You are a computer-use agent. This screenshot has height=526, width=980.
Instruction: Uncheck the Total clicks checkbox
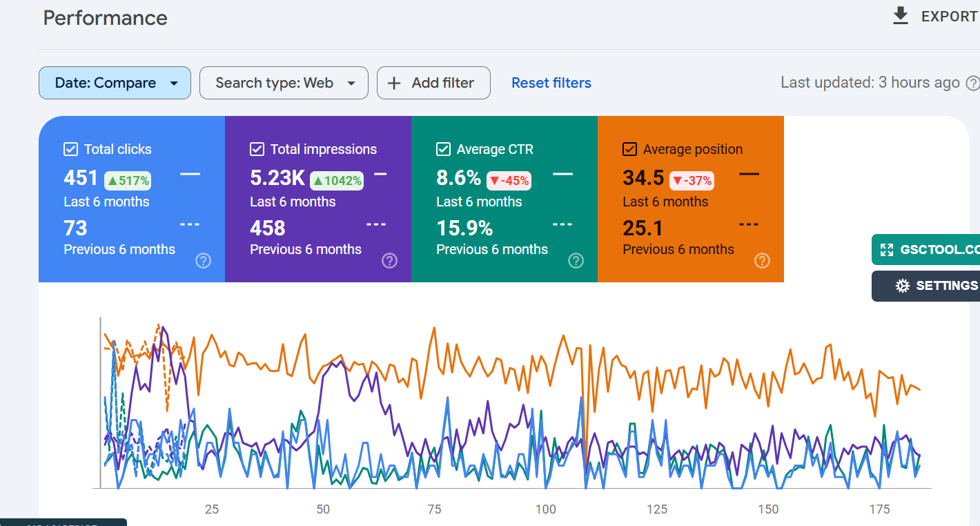[x=70, y=149]
